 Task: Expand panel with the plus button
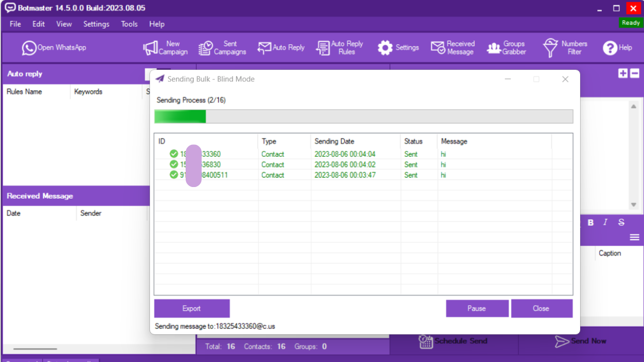pos(623,73)
